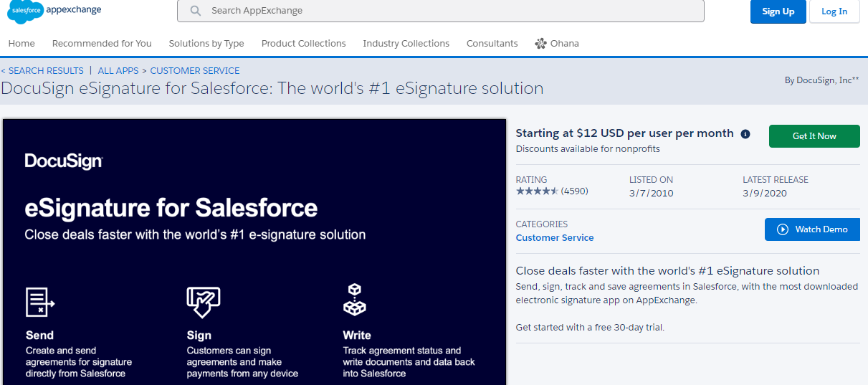Click Close deals faster description heading
Image resolution: width=868 pixels, height=385 pixels.
click(667, 271)
